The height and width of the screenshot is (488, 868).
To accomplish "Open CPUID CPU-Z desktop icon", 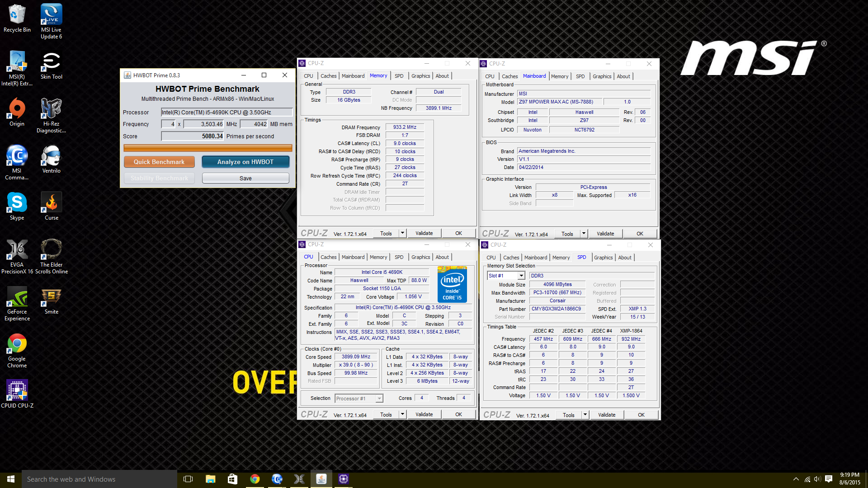I will [17, 394].
